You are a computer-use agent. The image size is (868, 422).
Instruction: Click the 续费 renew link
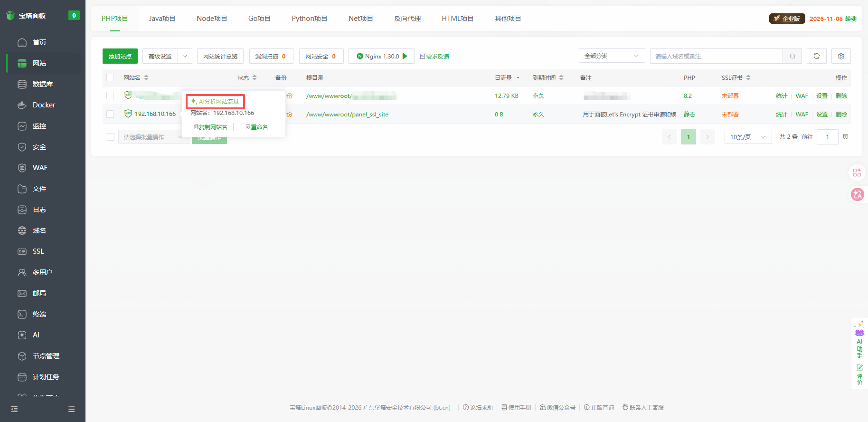[x=851, y=19]
